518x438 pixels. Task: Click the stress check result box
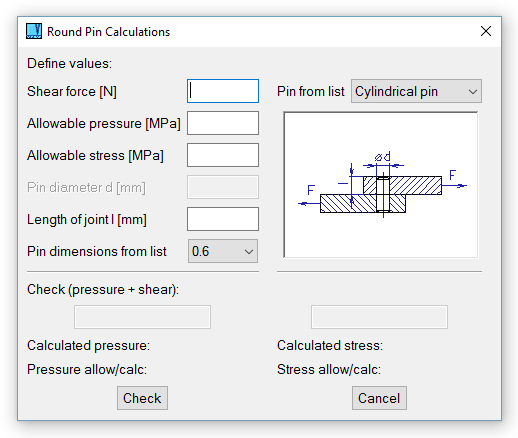pos(379,317)
